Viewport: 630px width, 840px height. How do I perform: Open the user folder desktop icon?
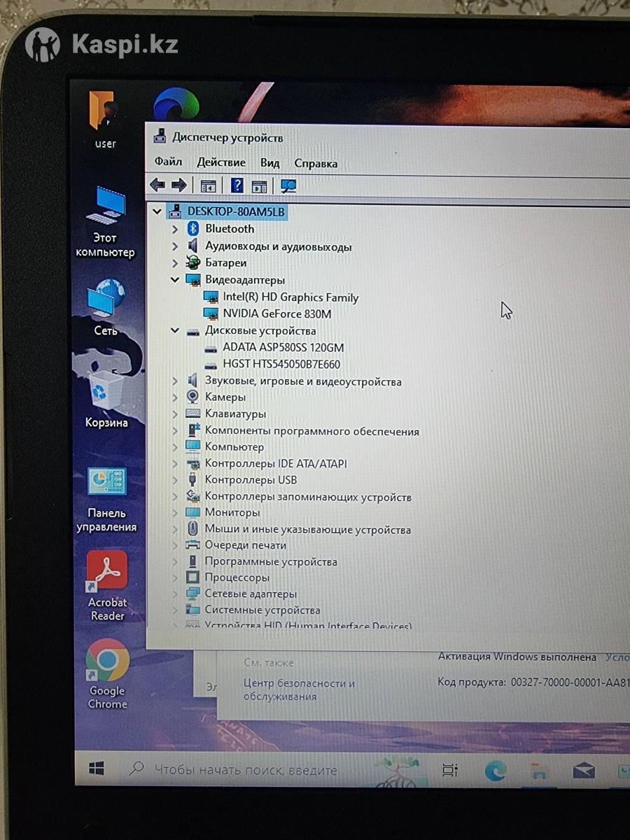pos(106,120)
